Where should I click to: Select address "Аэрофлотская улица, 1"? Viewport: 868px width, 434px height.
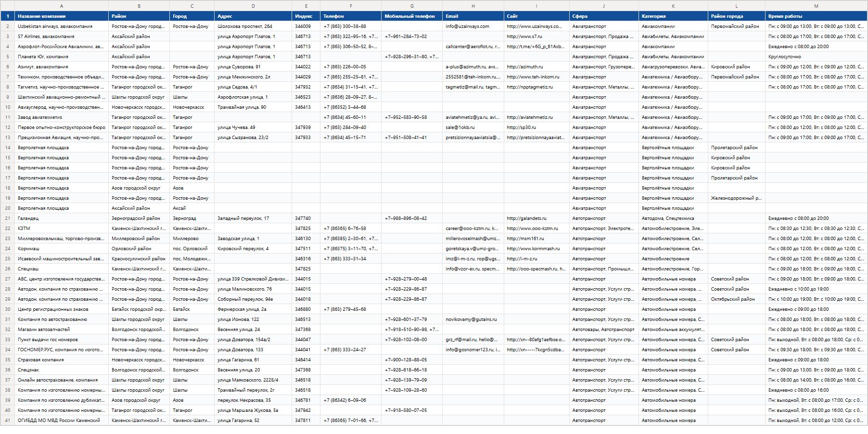[253, 97]
